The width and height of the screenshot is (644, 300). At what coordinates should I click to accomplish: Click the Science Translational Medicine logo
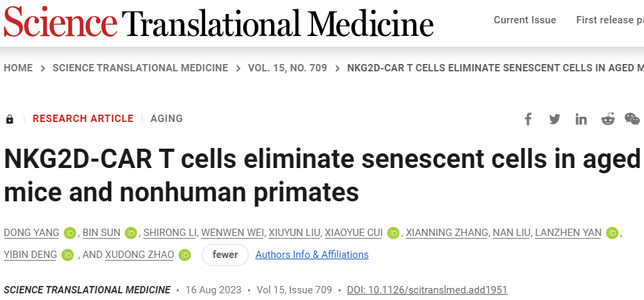[218, 23]
